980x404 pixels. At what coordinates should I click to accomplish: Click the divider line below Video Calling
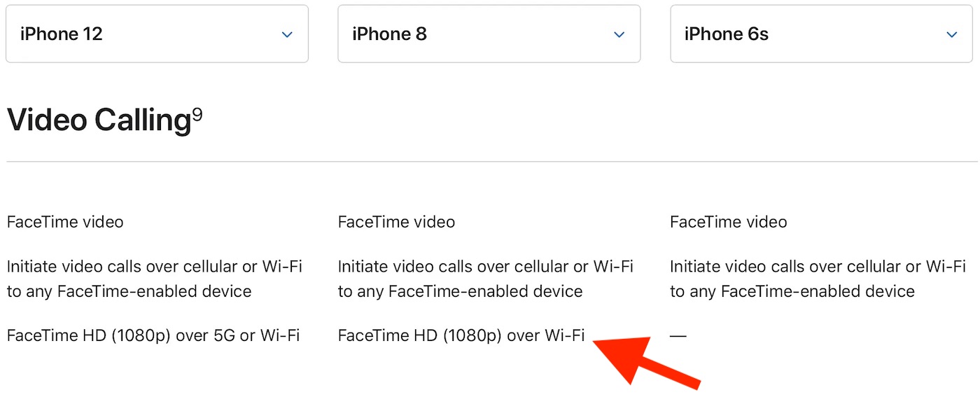pos(490,162)
